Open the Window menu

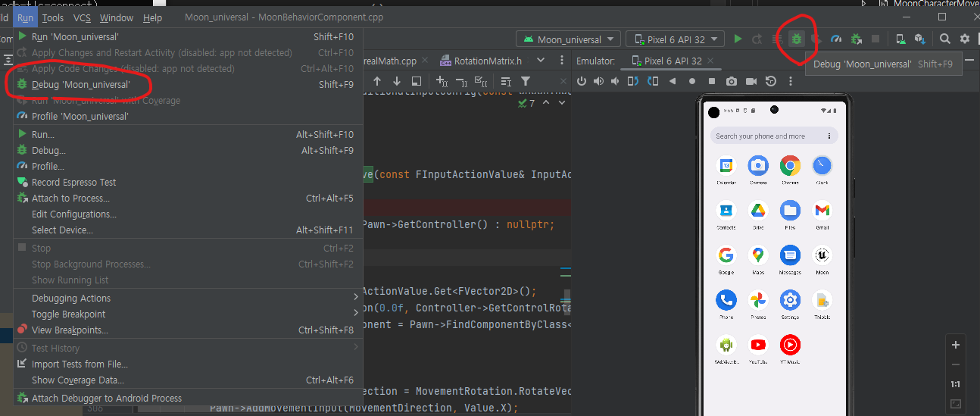[117, 17]
